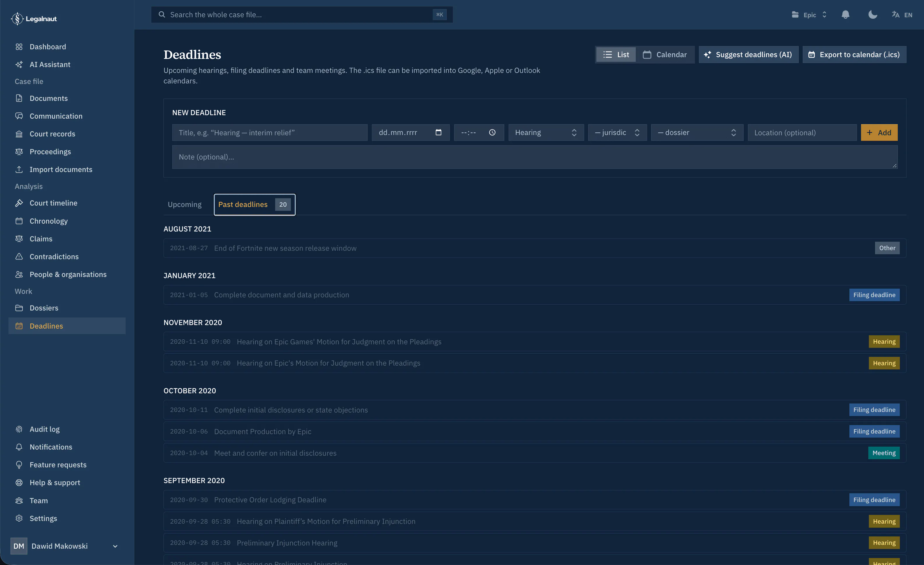The width and height of the screenshot is (924, 565).
Task: Go to Documents in sidebar
Action: pyautogui.click(x=67, y=98)
